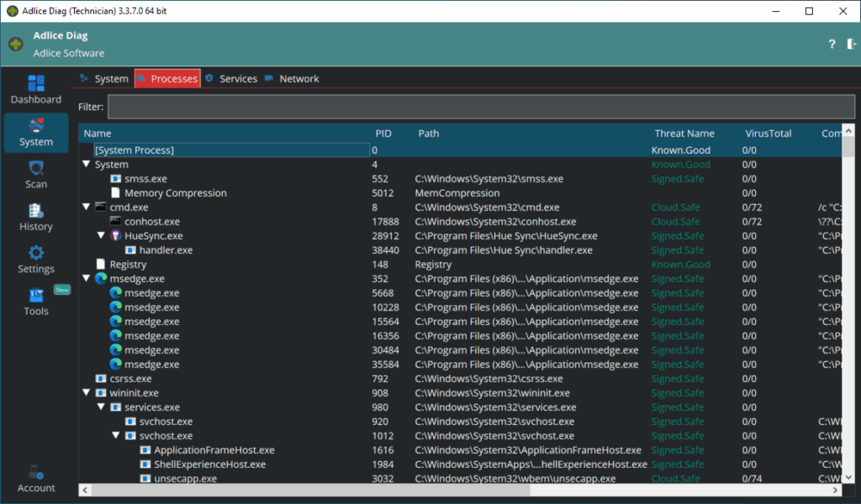Click the Account icon in sidebar
Image resolution: width=861 pixels, height=504 pixels.
[36, 473]
